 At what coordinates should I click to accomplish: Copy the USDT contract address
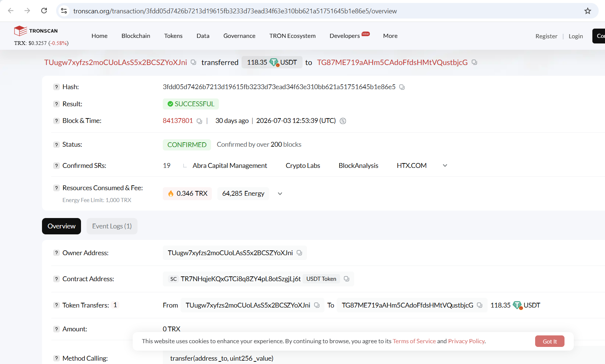coord(346,279)
